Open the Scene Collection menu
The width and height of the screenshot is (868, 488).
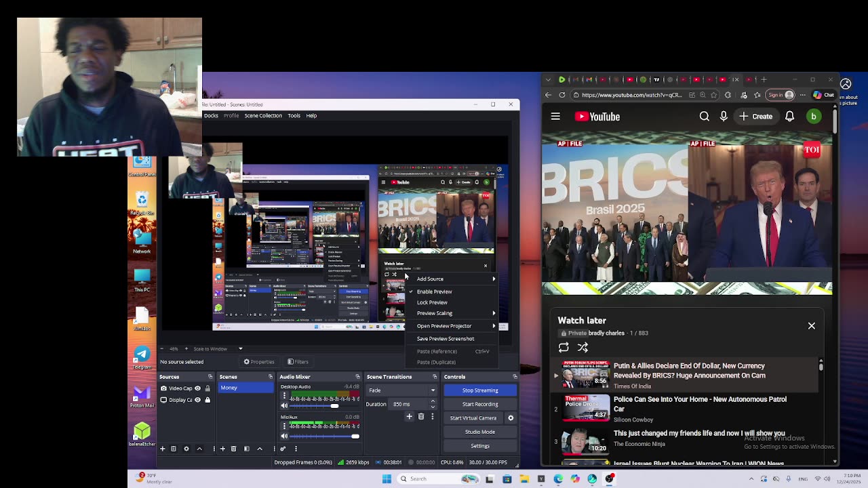click(263, 115)
